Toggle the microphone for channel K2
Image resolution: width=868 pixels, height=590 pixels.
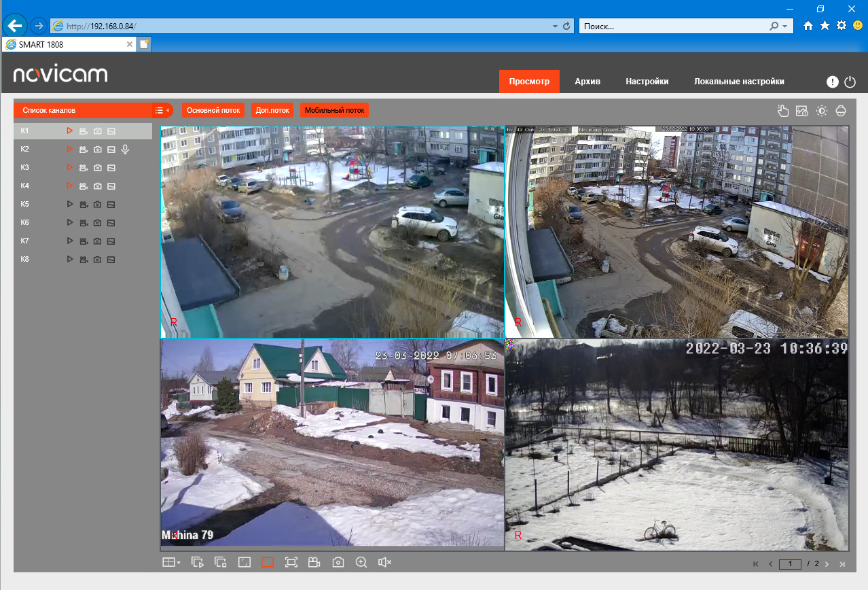point(125,149)
